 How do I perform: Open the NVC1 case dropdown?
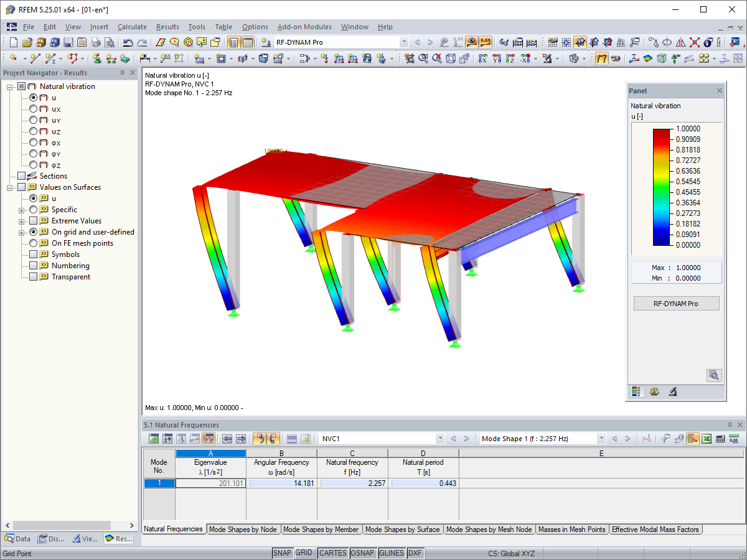point(440,438)
